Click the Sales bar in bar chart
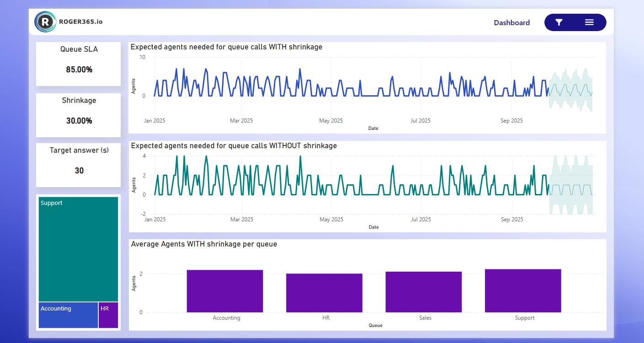644x343 pixels. pyautogui.click(x=423, y=292)
